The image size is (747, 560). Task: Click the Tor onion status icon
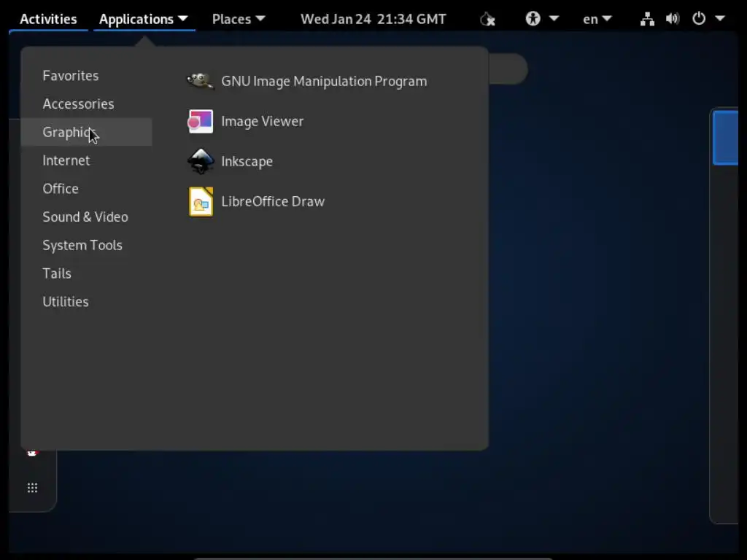(x=487, y=19)
